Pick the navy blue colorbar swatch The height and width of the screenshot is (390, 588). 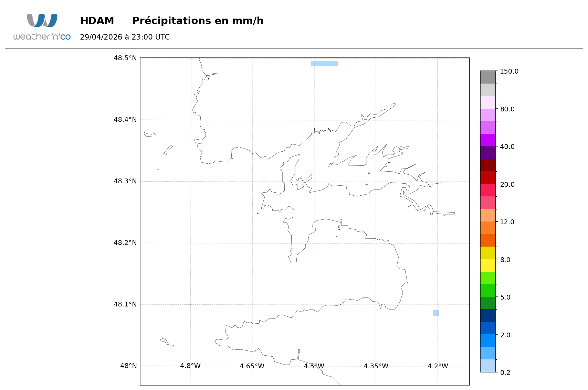coord(488,316)
